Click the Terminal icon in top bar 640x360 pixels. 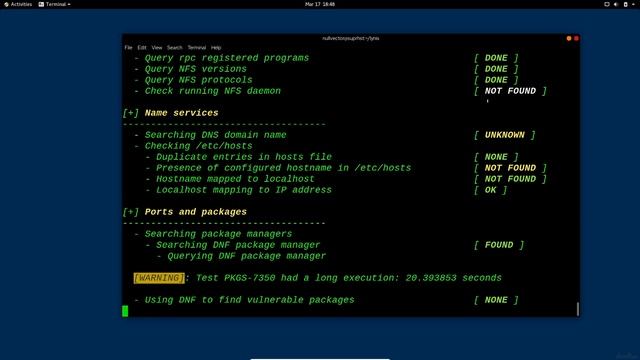pyautogui.click(x=41, y=4)
